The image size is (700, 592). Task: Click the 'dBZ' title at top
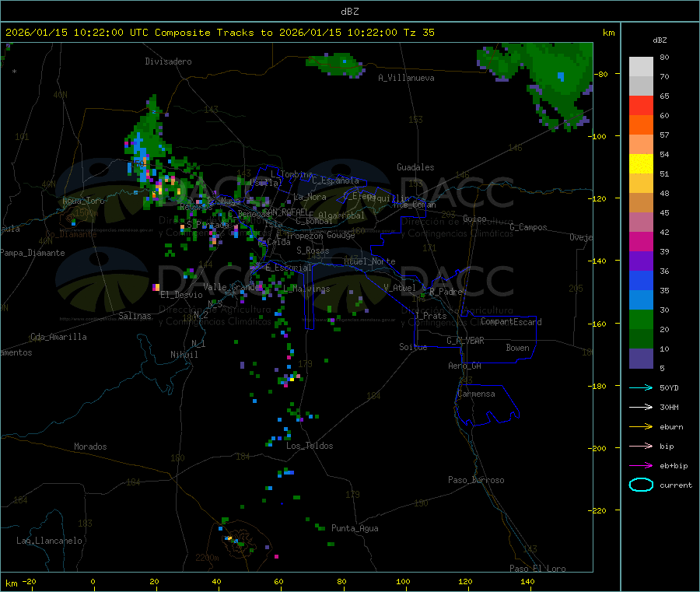349,12
